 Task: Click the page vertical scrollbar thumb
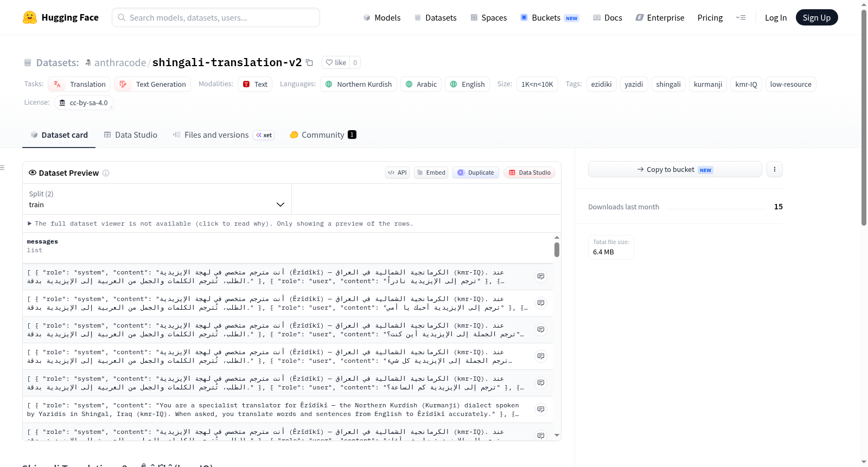864,117
